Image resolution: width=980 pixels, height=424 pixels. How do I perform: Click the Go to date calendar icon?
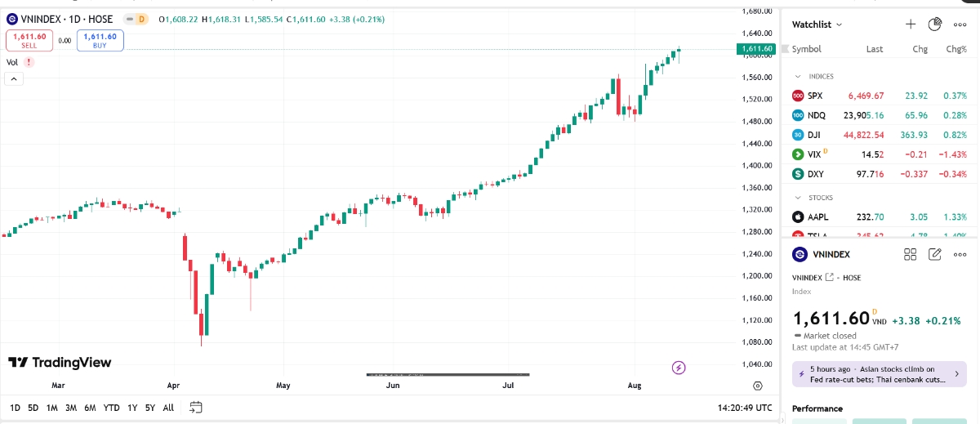coord(195,407)
